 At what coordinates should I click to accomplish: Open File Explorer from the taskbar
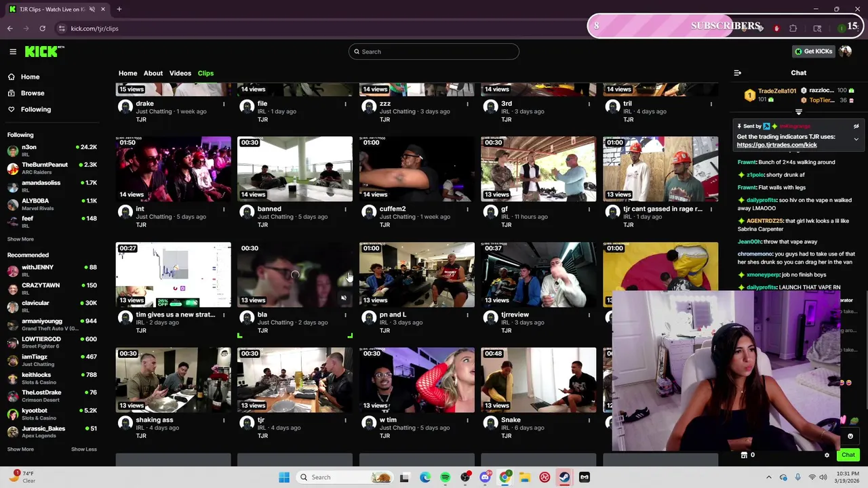[525, 477]
